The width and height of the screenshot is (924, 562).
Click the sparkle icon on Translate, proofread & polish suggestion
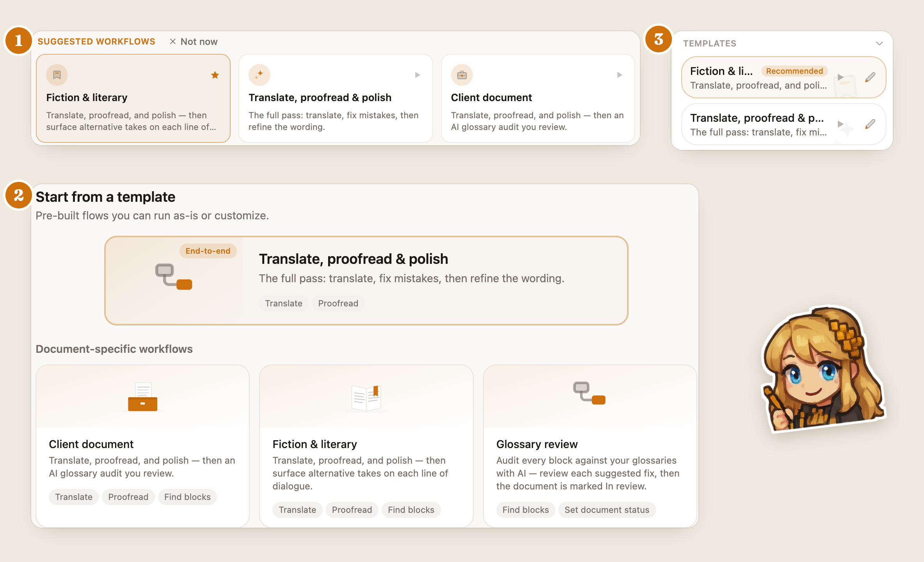259,75
